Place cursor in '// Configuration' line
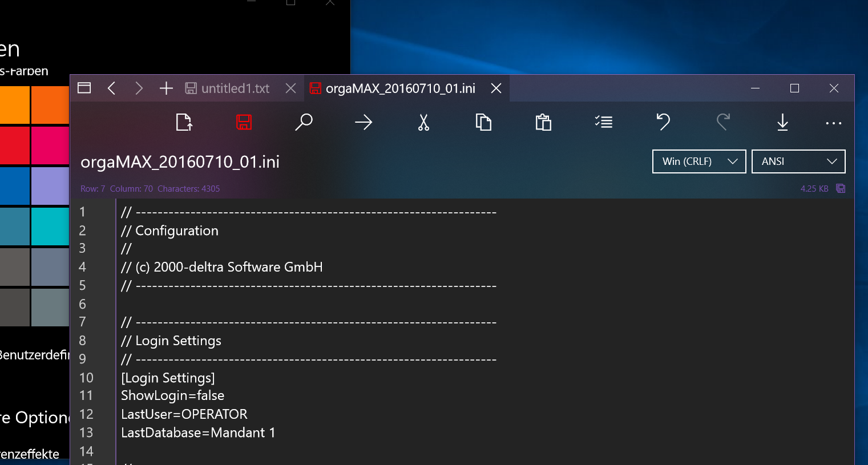Viewport: 868px width, 465px height. 169,231
